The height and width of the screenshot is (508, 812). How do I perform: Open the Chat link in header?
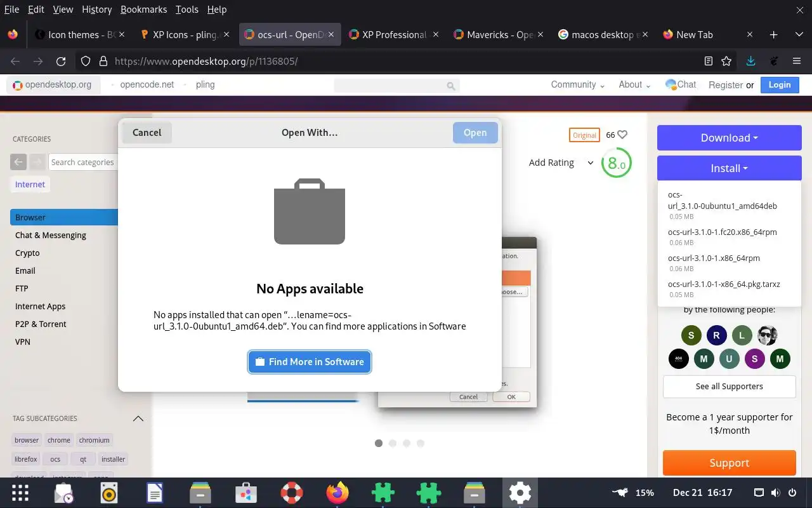pyautogui.click(x=681, y=84)
